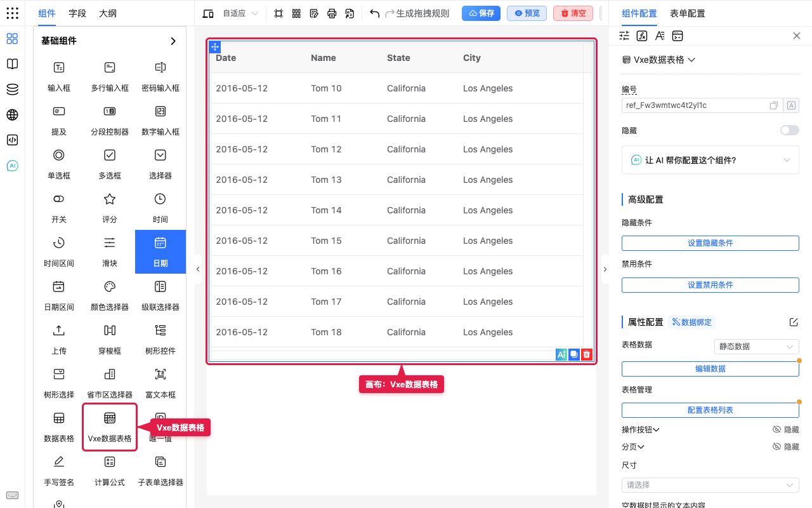Open the database icon in the sidebar

(12, 90)
